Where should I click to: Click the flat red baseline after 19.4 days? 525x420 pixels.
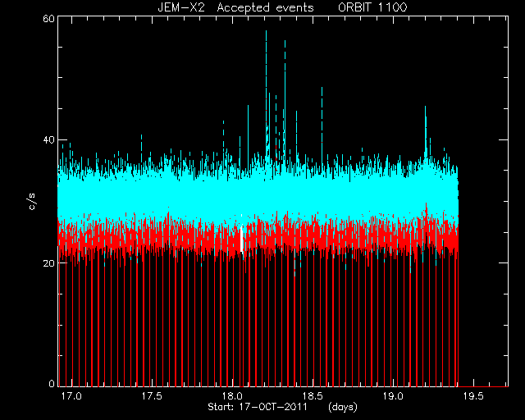click(483, 386)
